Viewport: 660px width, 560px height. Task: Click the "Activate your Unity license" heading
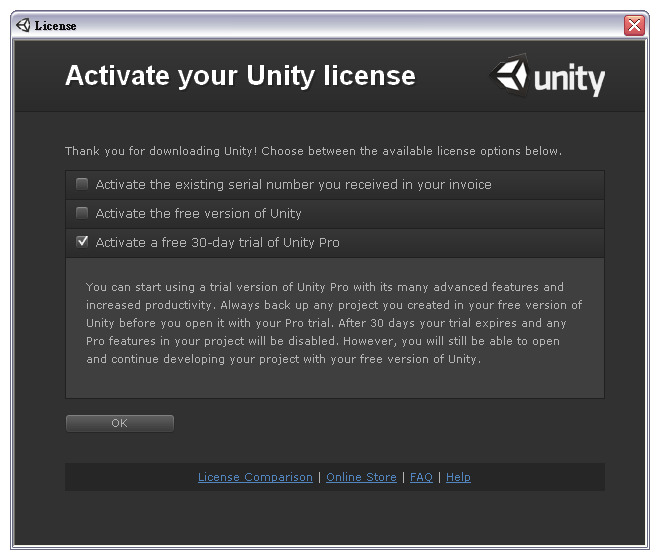point(240,76)
